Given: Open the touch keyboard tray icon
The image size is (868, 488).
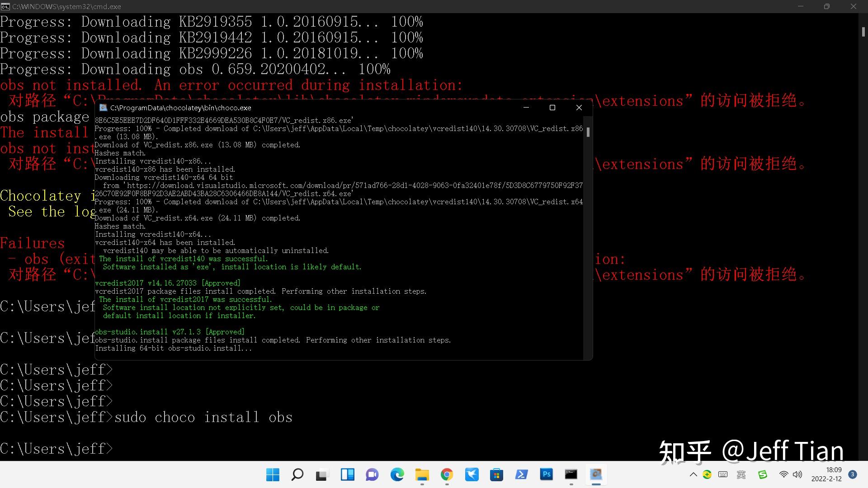Looking at the screenshot, I should 723,474.
